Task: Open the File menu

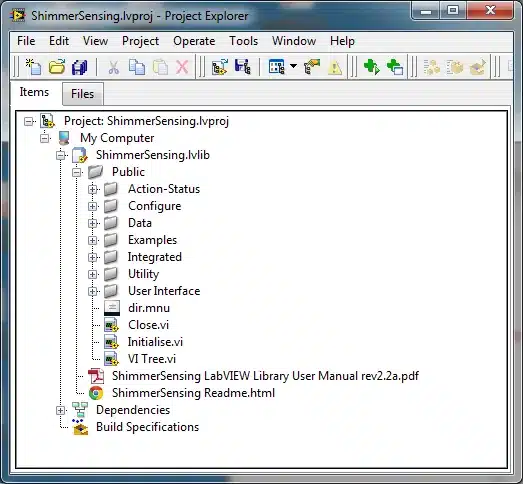Action: 26,41
